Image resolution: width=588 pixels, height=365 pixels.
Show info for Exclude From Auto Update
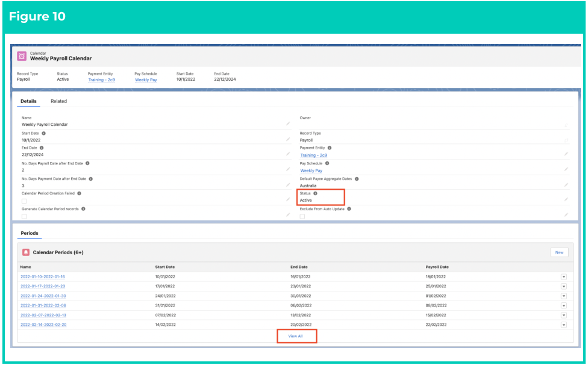[349, 209]
